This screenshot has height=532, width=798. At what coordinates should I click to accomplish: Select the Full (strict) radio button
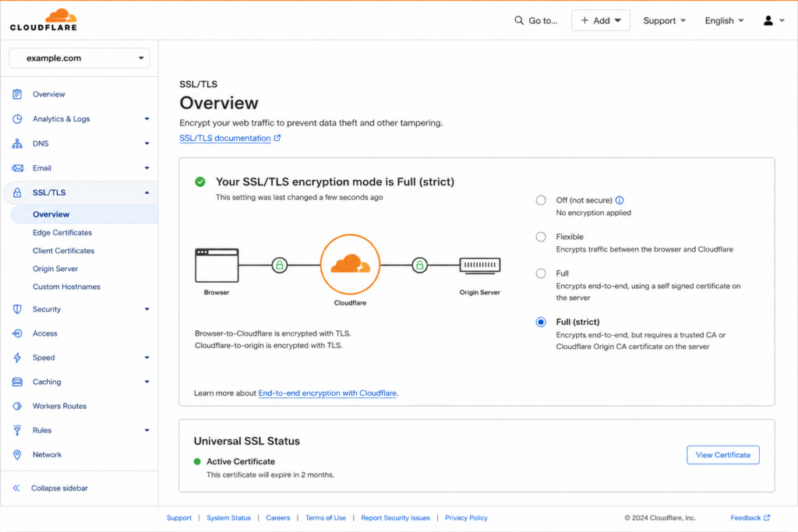541,322
